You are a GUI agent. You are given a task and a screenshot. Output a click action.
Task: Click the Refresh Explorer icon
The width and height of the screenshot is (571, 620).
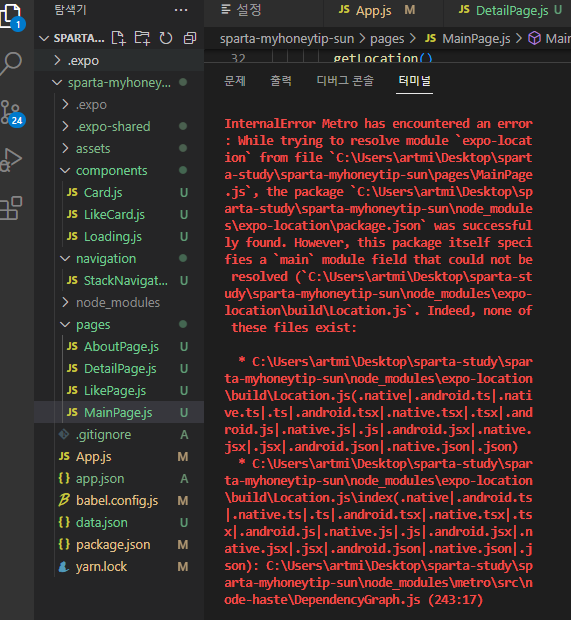click(x=166, y=38)
